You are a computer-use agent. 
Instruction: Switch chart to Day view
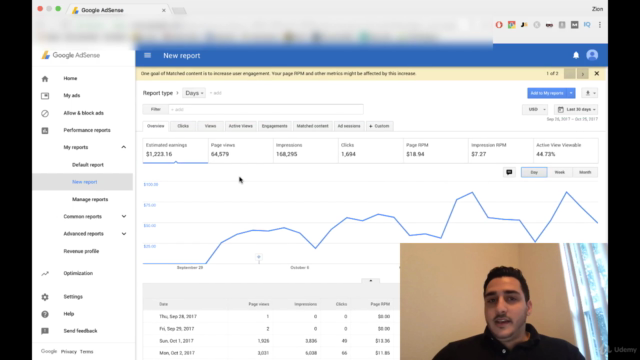pyautogui.click(x=534, y=172)
